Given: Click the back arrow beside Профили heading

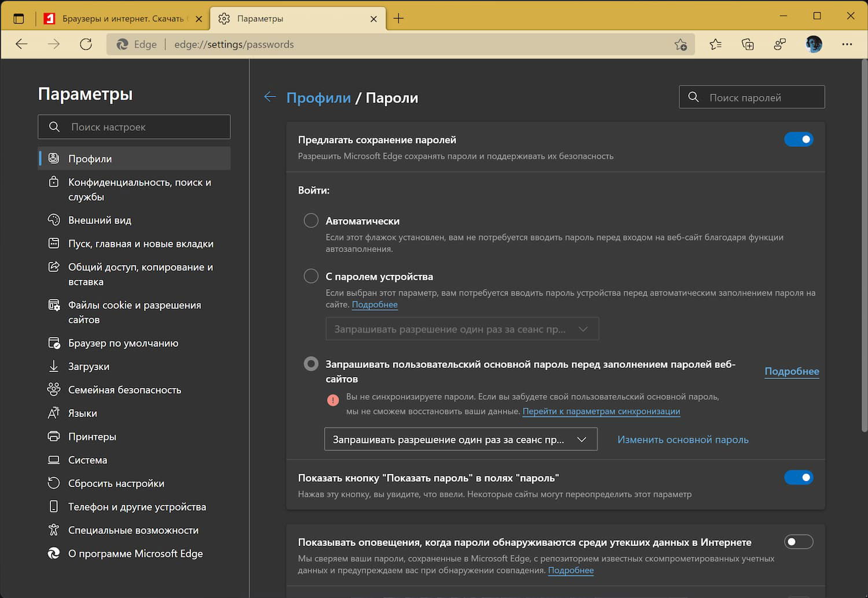Looking at the screenshot, I should click(x=270, y=97).
